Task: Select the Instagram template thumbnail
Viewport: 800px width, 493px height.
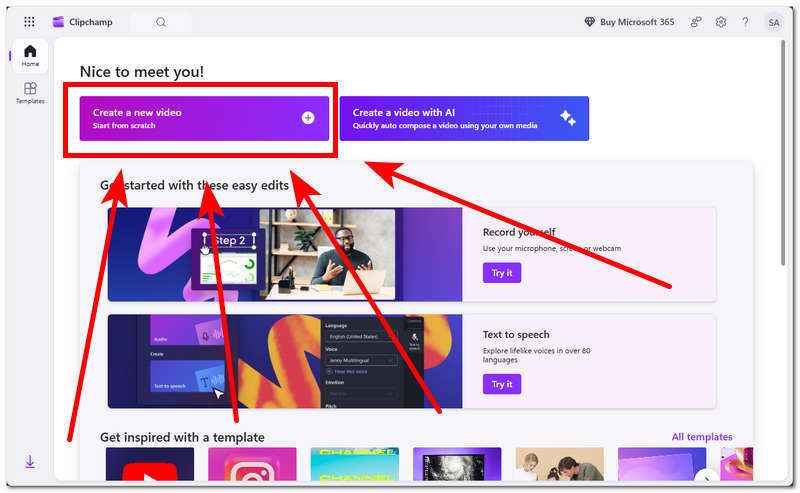Action: coord(252,464)
